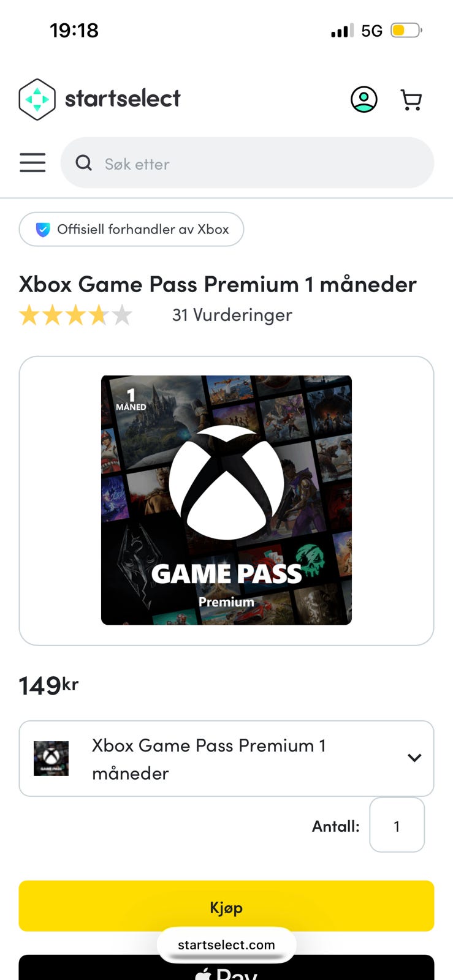This screenshot has height=980, width=453.
Task: Open the 31 Vurderinger reviews link
Action: tap(232, 315)
